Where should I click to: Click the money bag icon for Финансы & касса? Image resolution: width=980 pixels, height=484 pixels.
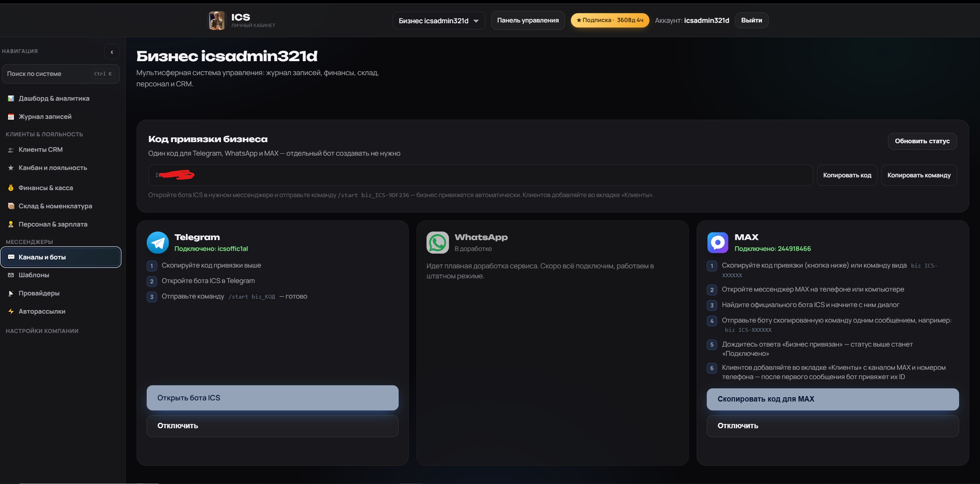tap(11, 188)
